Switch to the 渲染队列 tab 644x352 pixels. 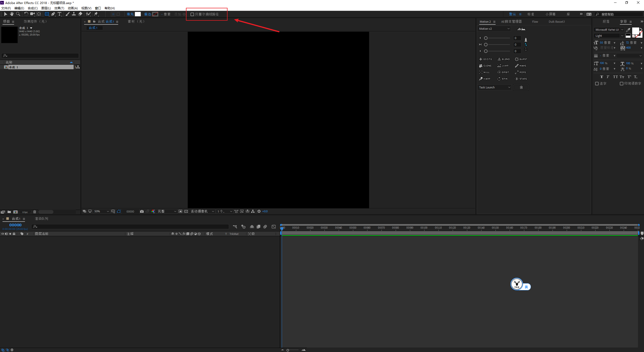[x=41, y=219]
